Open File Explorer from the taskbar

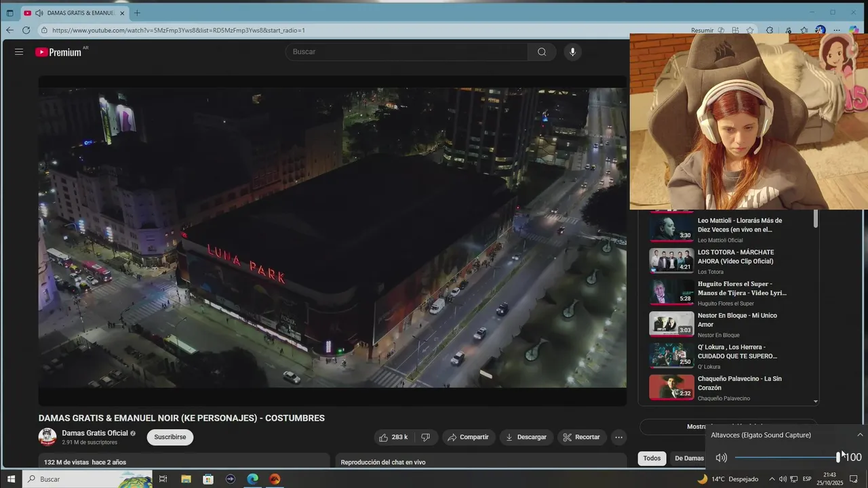[x=186, y=479]
